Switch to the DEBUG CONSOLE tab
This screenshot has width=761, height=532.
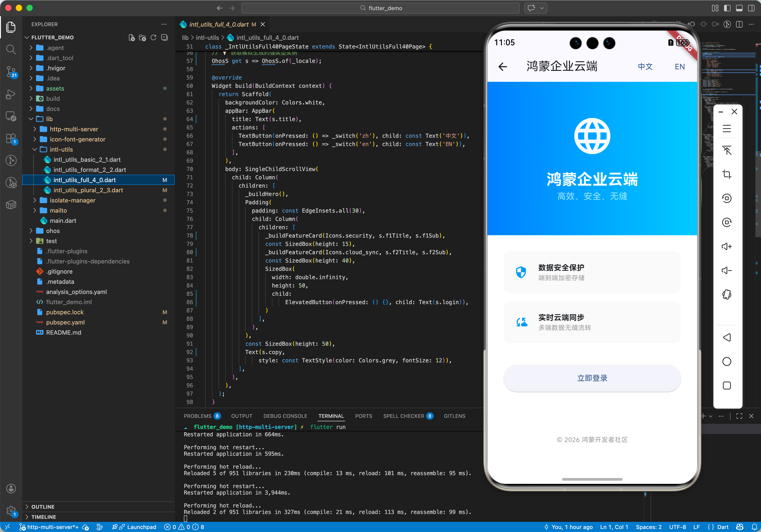coord(285,416)
